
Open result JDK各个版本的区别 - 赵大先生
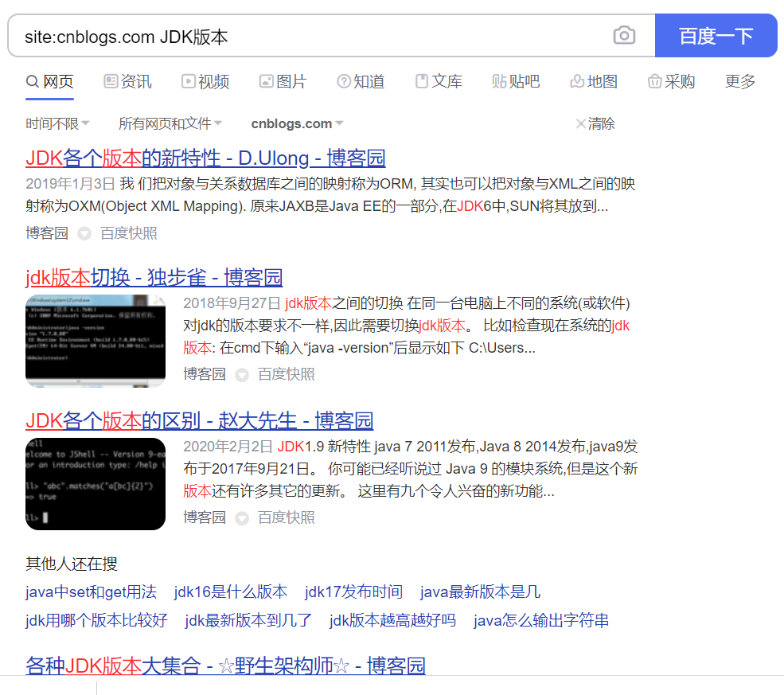pyautogui.click(x=200, y=420)
